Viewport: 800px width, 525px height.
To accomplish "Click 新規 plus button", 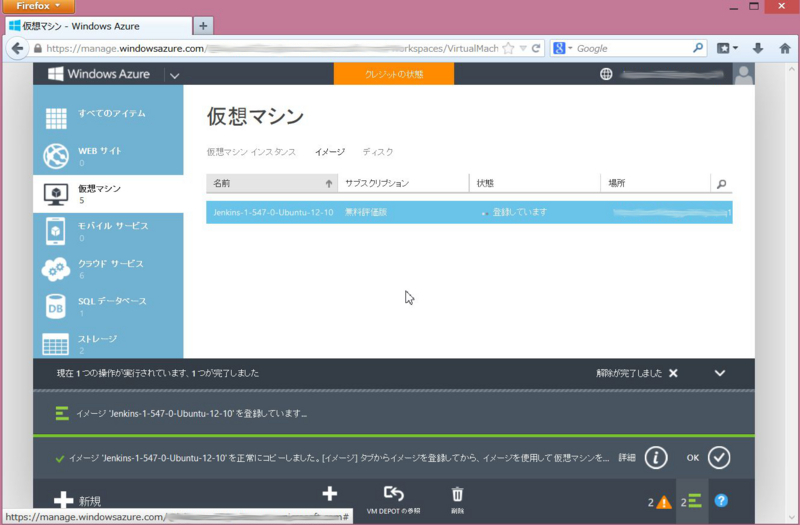I will pos(78,501).
